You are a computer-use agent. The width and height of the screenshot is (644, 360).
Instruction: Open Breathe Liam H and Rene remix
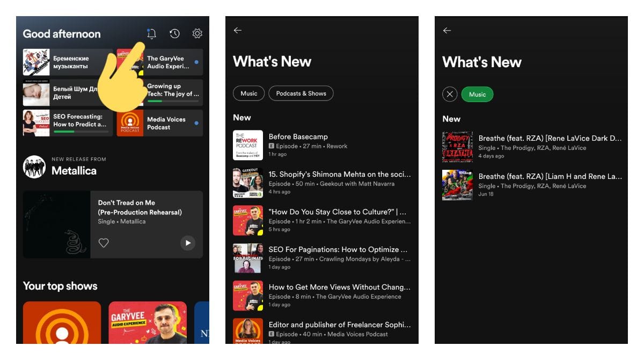pyautogui.click(x=537, y=185)
